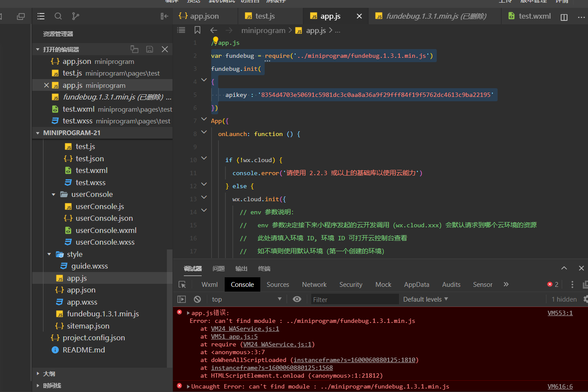The image size is (588, 392).
Task: Expand the app.js error message arrow
Action: click(x=188, y=313)
